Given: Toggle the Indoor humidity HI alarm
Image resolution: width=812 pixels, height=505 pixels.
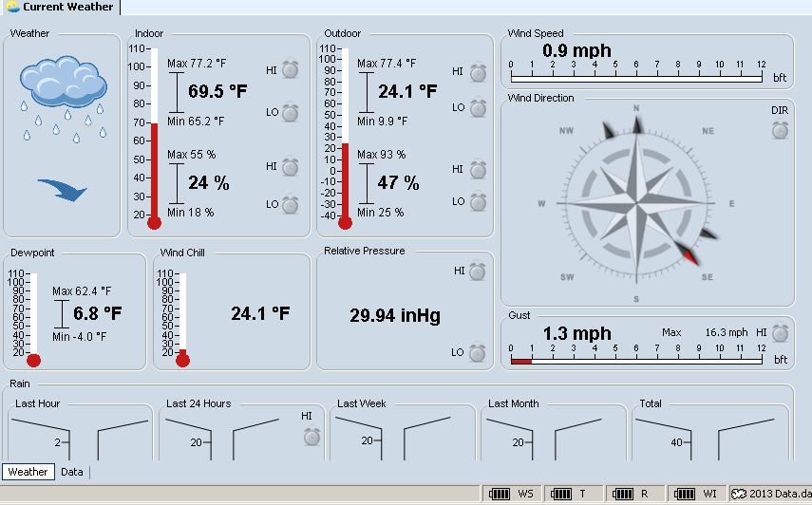Looking at the screenshot, I should pos(291,167).
